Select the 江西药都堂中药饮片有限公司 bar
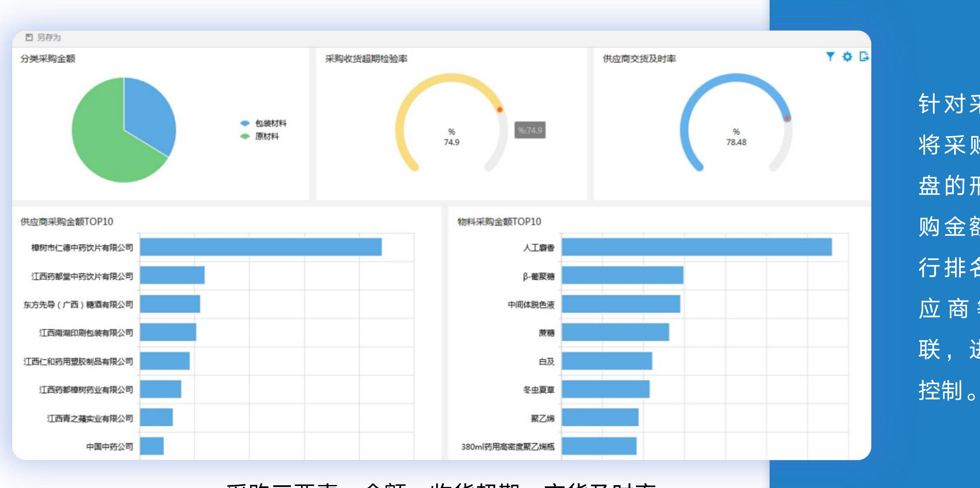The width and height of the screenshot is (980, 488). (172, 275)
